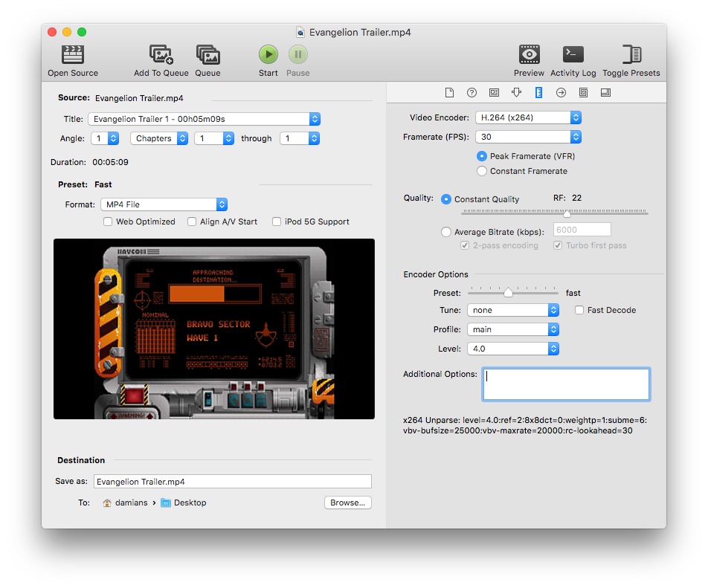Enable the Fast Decode checkbox
The height and width of the screenshot is (588, 708).
579,310
